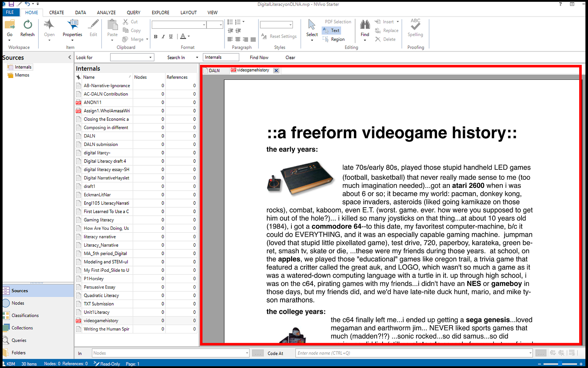
Task: Switch to the ANALYZE ribbon tab
Action: pyautogui.click(x=106, y=12)
